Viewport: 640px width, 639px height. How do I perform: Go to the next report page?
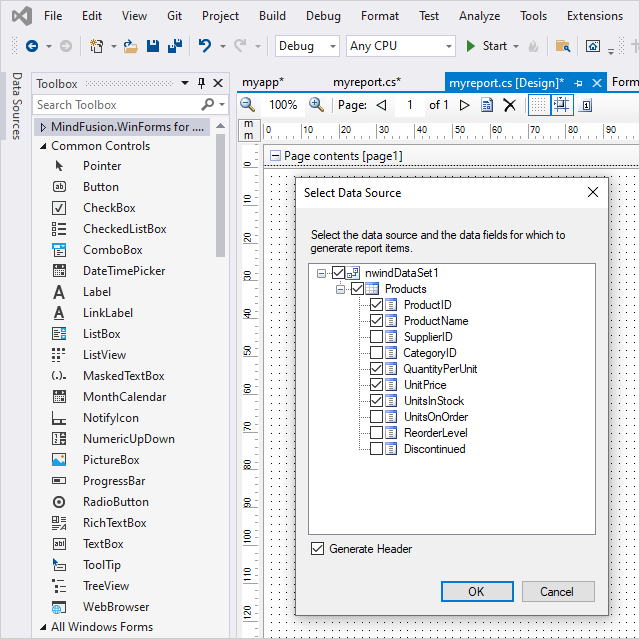tap(464, 105)
